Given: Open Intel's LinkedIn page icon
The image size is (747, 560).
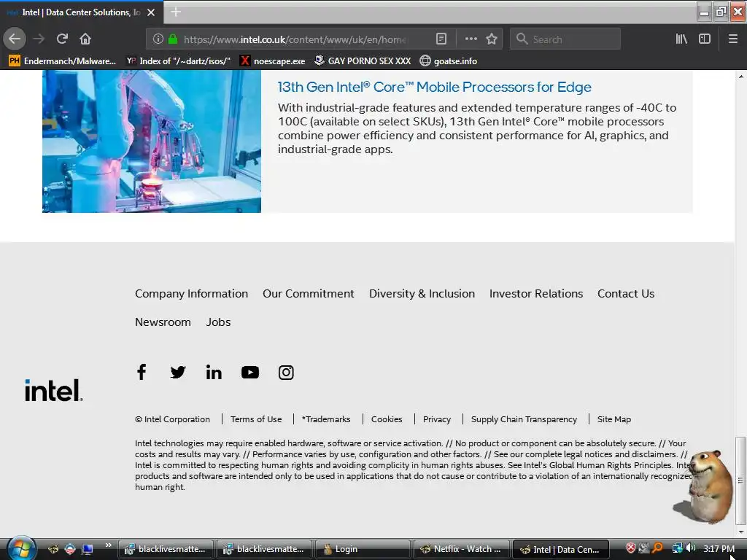Looking at the screenshot, I should [214, 372].
